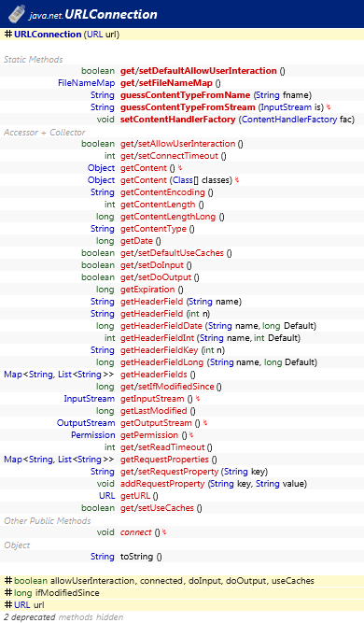This screenshot has height=623, width=364.
Task: Open getDate method
Action: point(136,241)
